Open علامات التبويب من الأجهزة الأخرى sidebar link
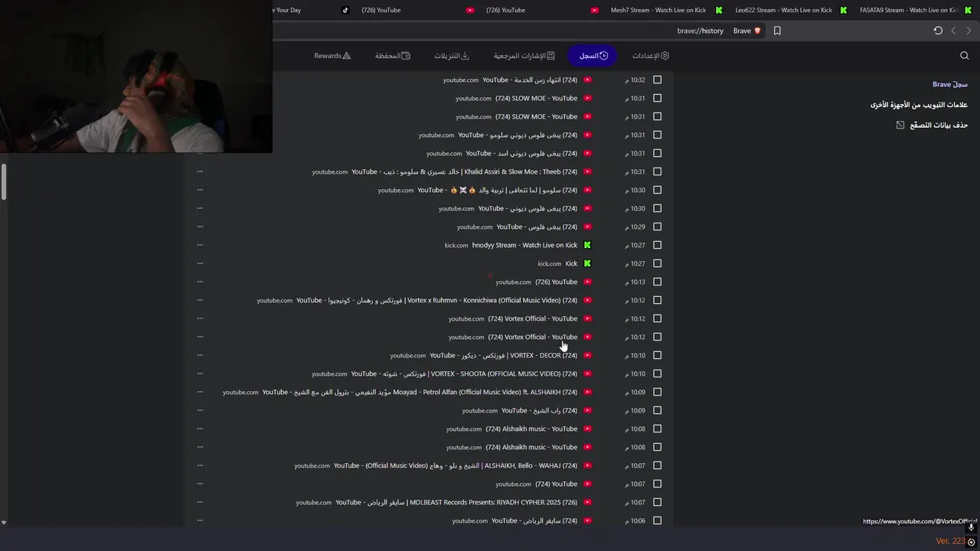The width and height of the screenshot is (980, 551). click(919, 104)
